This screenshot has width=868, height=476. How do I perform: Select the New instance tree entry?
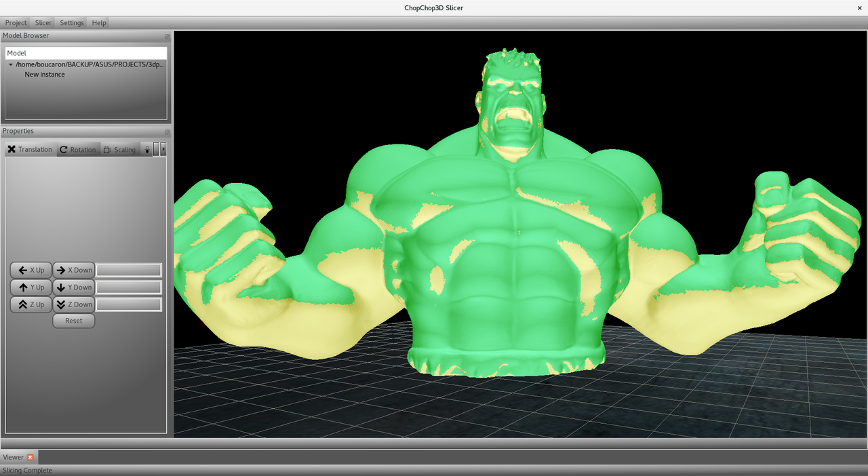point(45,75)
